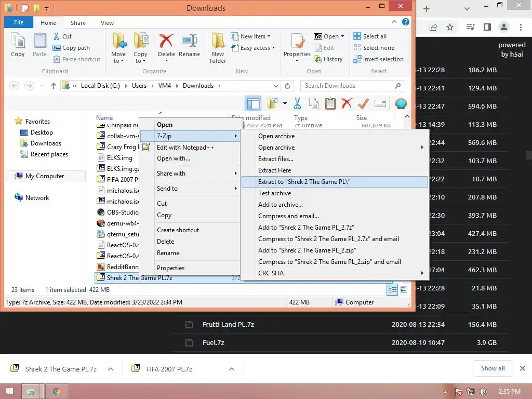Screen dimensions: 532x399
Task: Open the address bar history dropdown
Action: (276, 86)
